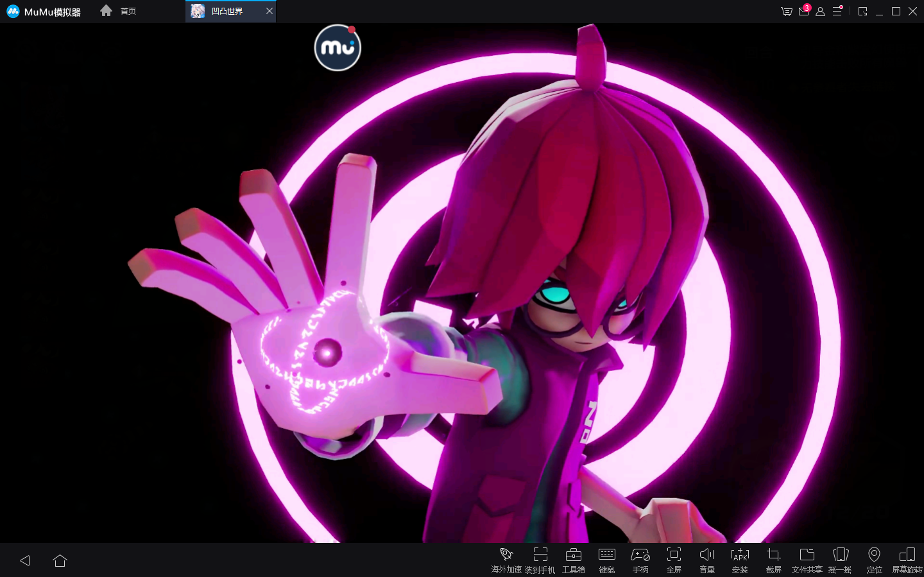Click the floating MuMu logo bubble
Viewport: 924px width, 577px height.
coord(338,47)
